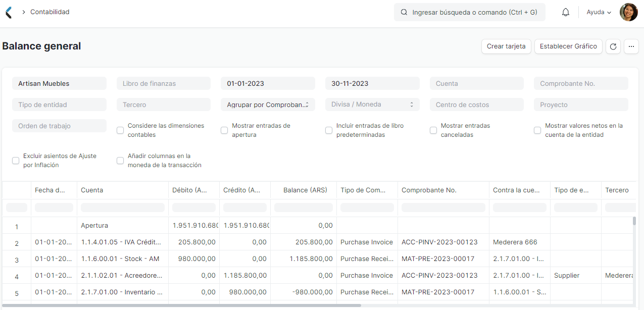
Task: Open the Divisa / Moneda dropdown
Action: click(372, 105)
